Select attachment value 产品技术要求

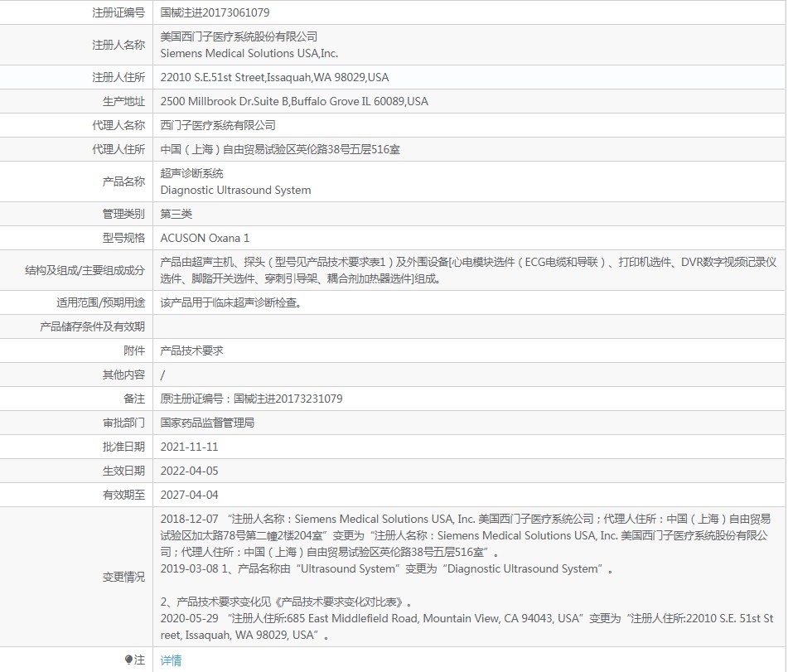pos(191,351)
